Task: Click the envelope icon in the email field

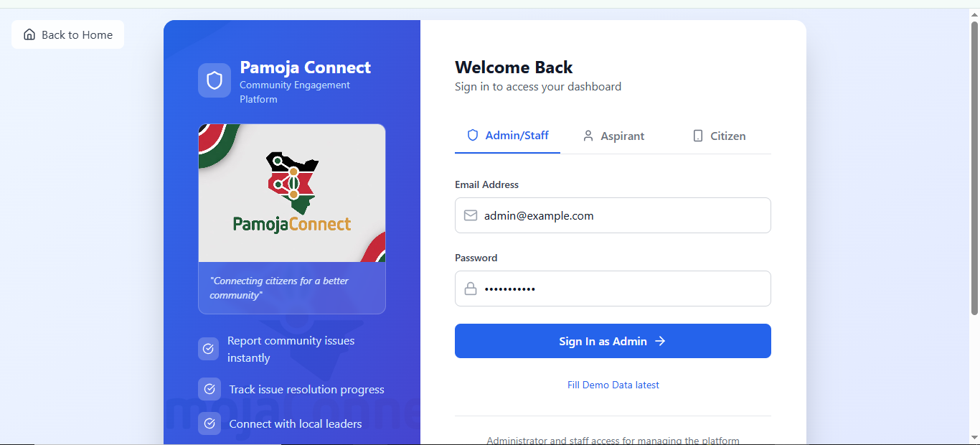Action: (471, 215)
